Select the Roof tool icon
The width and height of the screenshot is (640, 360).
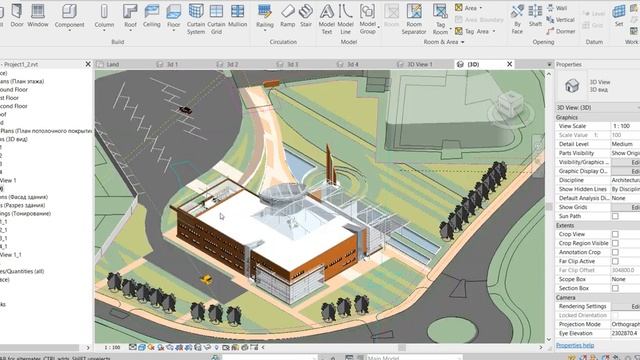(x=130, y=11)
